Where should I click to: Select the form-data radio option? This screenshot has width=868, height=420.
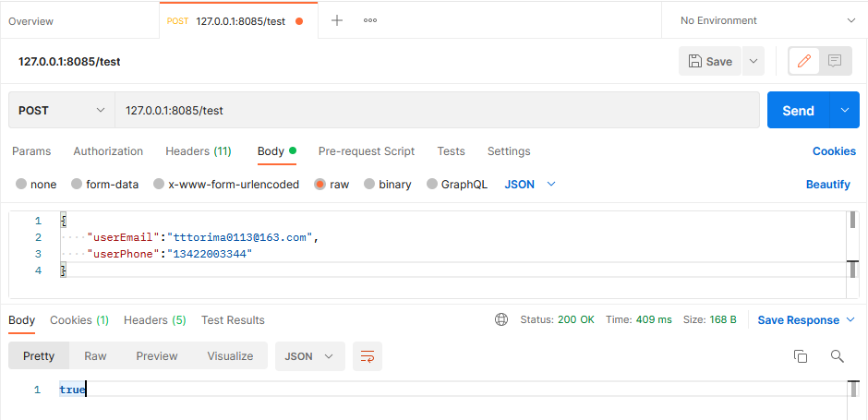pyautogui.click(x=77, y=185)
